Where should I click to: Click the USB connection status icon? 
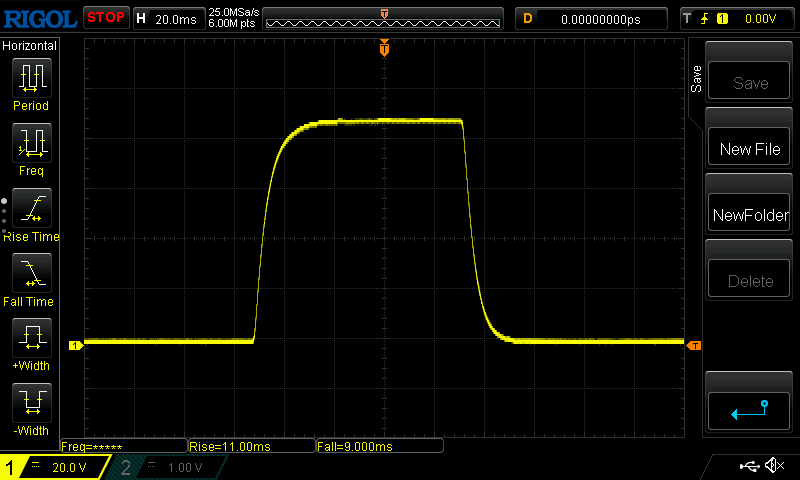click(749, 466)
